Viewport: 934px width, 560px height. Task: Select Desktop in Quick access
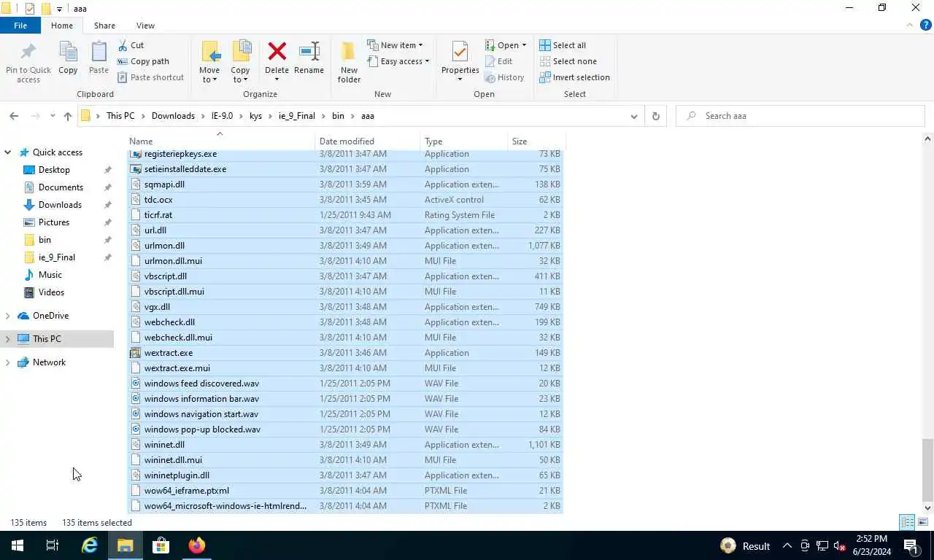pyautogui.click(x=54, y=170)
